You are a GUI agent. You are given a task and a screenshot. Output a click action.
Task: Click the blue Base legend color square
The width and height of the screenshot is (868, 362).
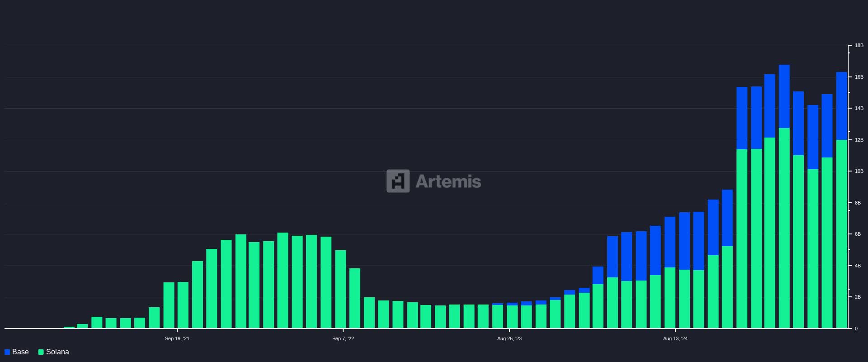click(7, 352)
